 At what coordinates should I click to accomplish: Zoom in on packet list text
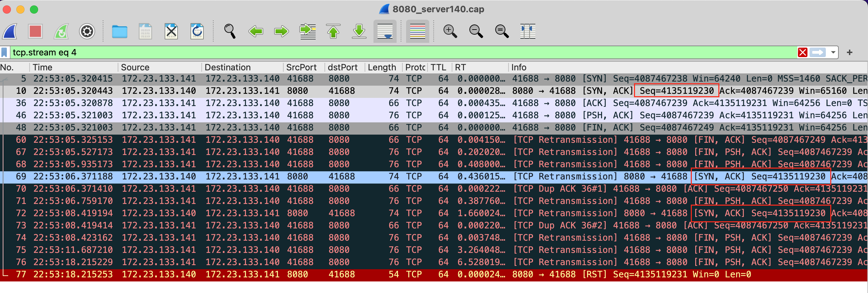[x=450, y=32]
